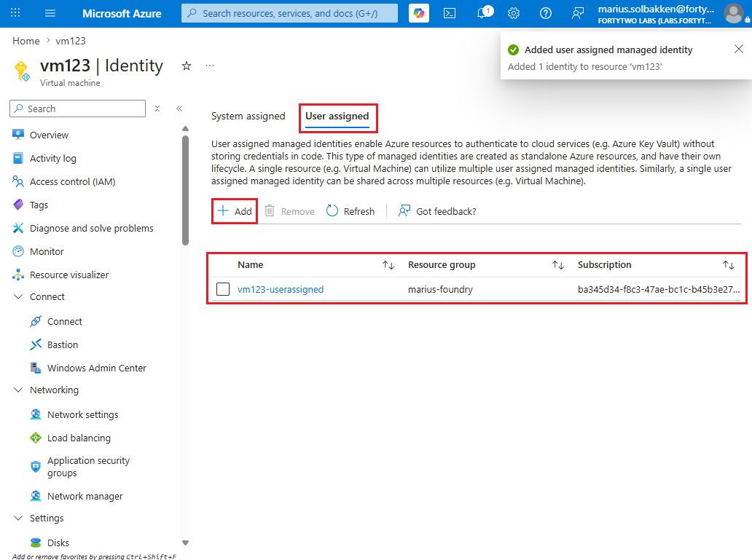The image size is (752, 560).
Task: Click the marius-foundry resource group cell
Action: tap(440, 289)
